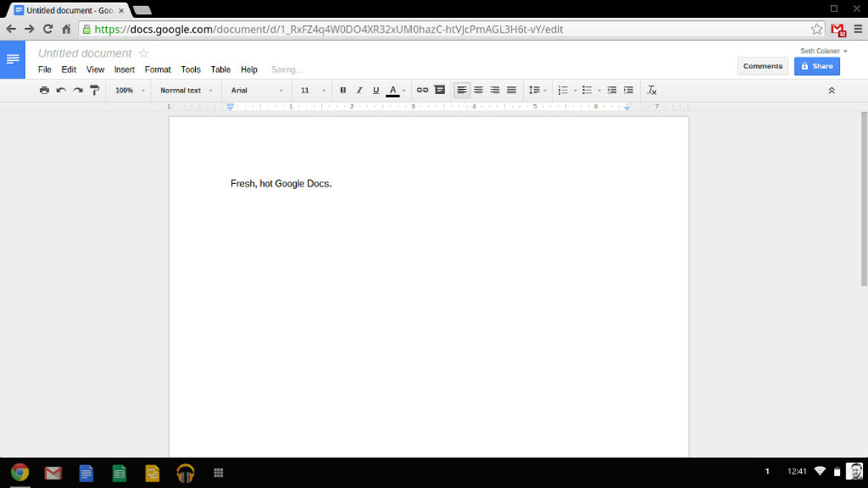
Task: Undo the last action
Action: 61,90
